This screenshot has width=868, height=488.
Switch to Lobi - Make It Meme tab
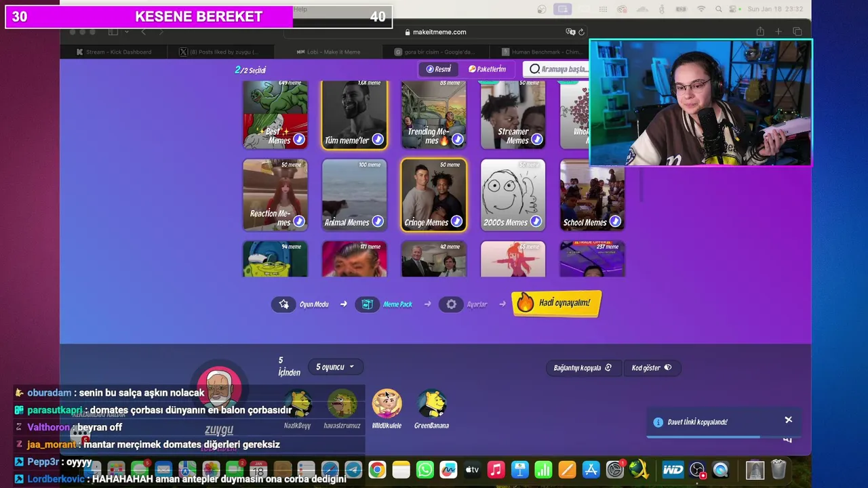click(328, 52)
